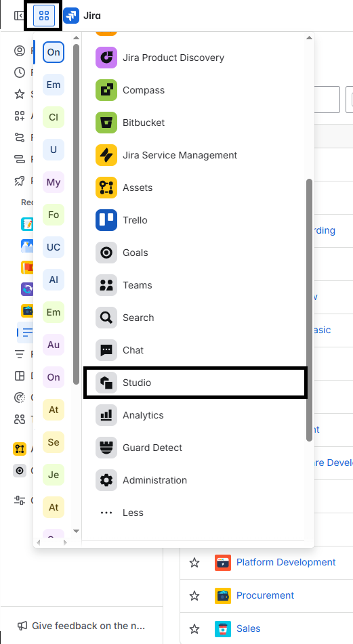Open Jira Product Discovery app
Viewport: 353px width, 644px height.
pos(194,58)
